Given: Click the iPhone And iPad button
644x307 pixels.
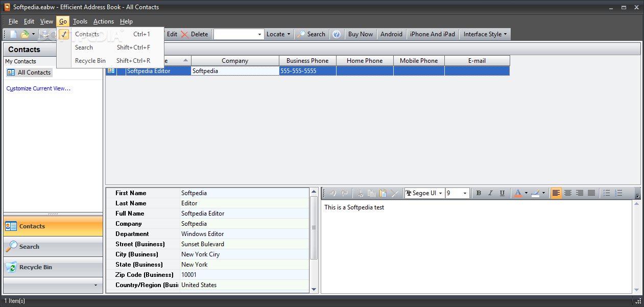Looking at the screenshot, I should click(433, 34).
